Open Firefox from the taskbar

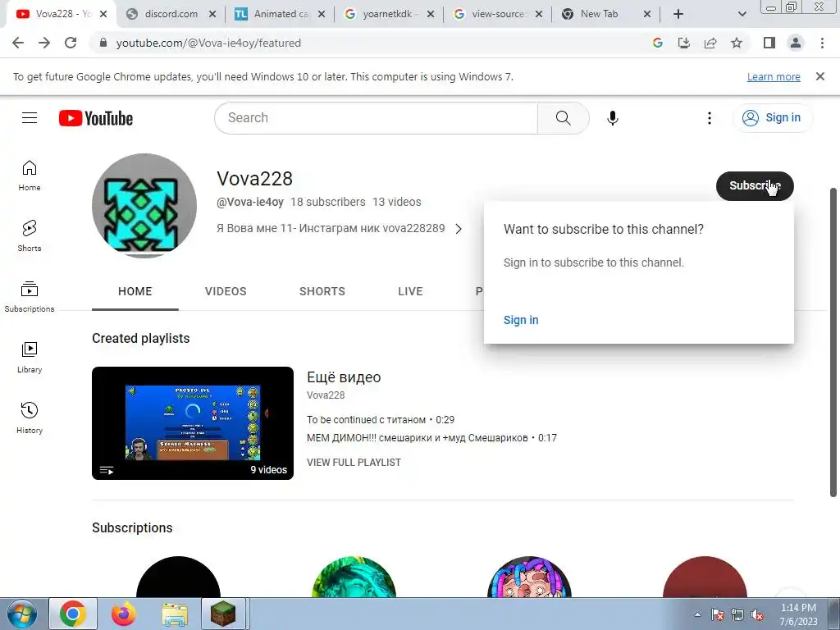[x=123, y=614]
